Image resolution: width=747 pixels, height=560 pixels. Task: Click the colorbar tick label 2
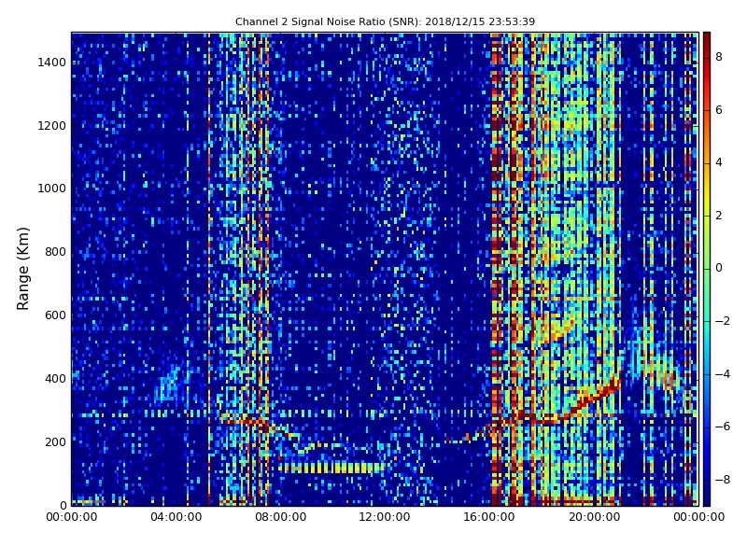click(x=719, y=216)
